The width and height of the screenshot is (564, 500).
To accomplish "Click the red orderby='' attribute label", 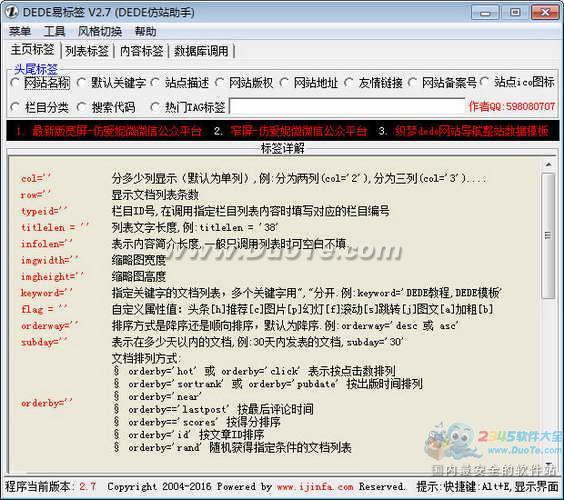I will tap(46, 403).
